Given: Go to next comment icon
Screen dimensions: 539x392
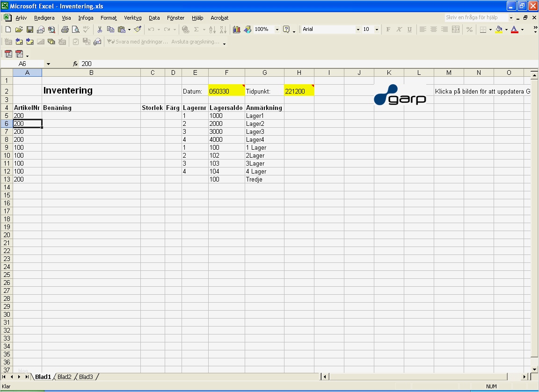Looking at the screenshot, I should (x=30, y=42).
